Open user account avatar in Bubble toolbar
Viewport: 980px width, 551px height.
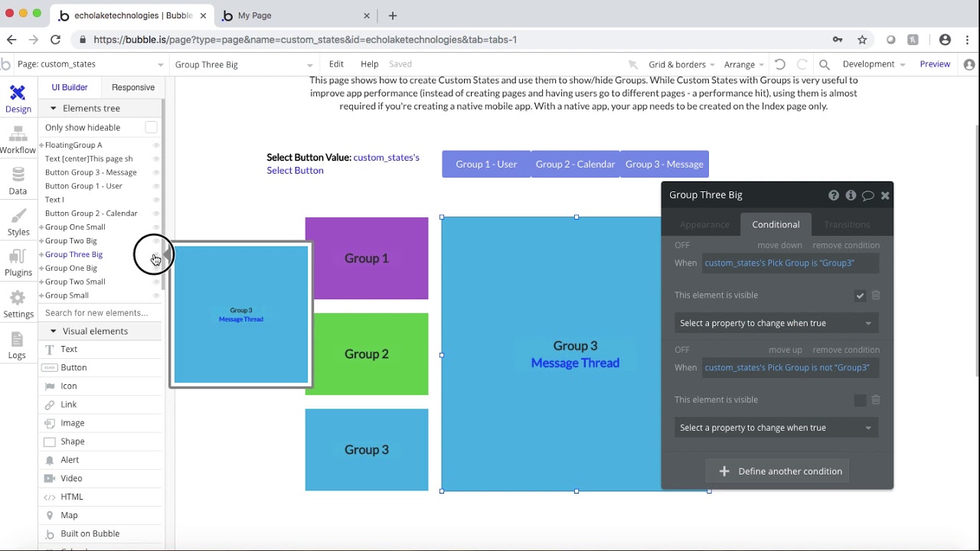click(x=969, y=65)
